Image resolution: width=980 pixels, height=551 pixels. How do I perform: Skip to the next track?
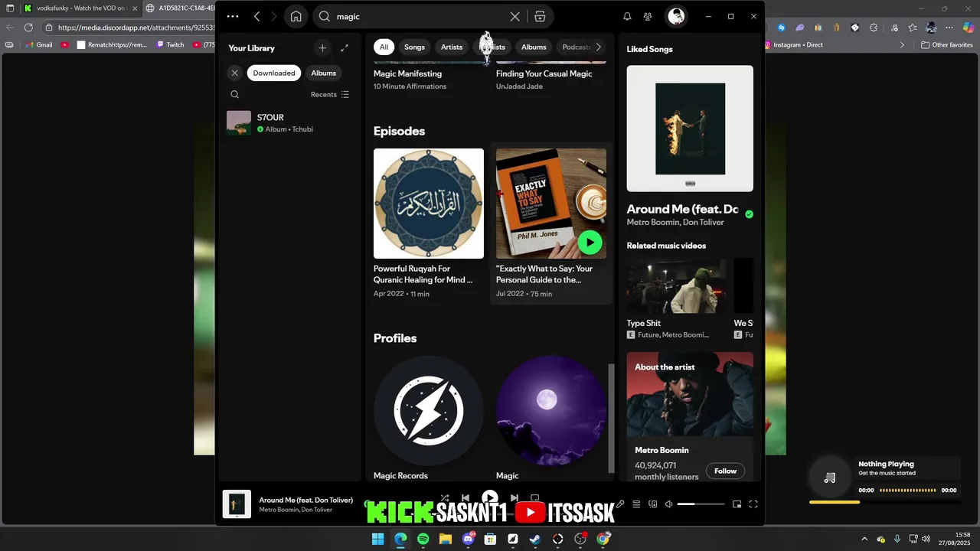click(514, 498)
